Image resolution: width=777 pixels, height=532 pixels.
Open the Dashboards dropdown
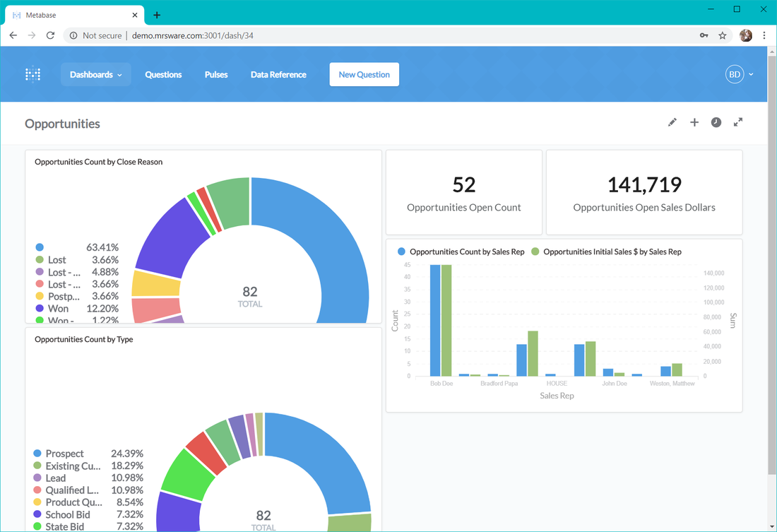[x=95, y=74]
